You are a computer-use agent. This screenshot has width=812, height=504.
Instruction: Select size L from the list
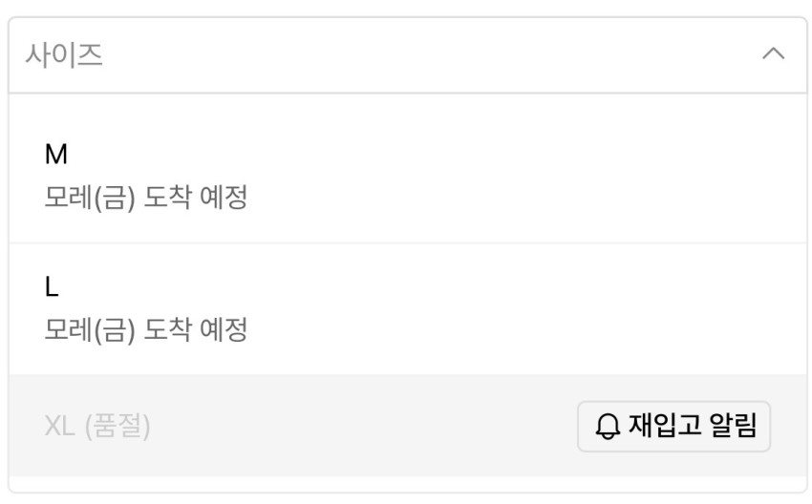point(406,308)
